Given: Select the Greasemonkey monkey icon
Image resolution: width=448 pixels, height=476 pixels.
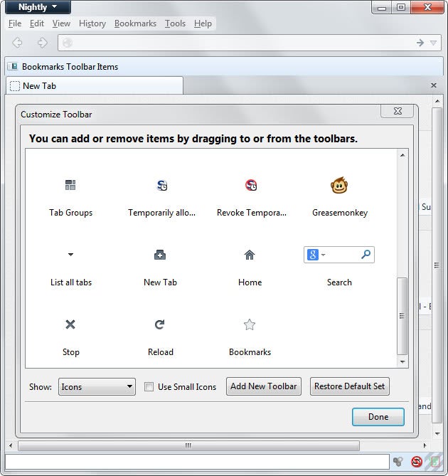Looking at the screenshot, I should (x=339, y=185).
